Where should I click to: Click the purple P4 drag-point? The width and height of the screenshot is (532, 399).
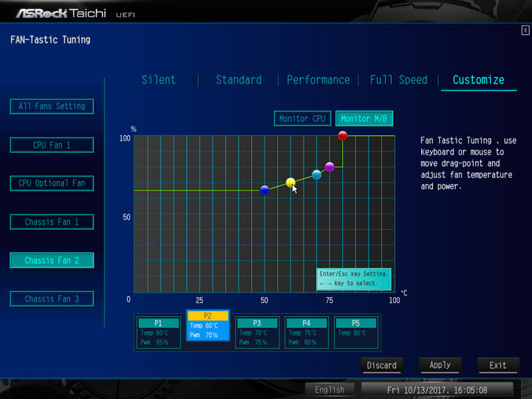pos(330,166)
